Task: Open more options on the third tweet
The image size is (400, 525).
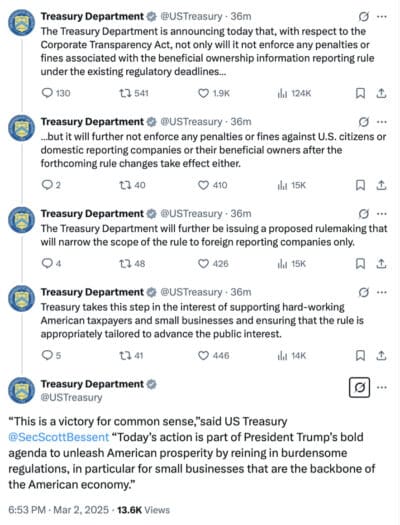Action: pyautogui.click(x=382, y=214)
